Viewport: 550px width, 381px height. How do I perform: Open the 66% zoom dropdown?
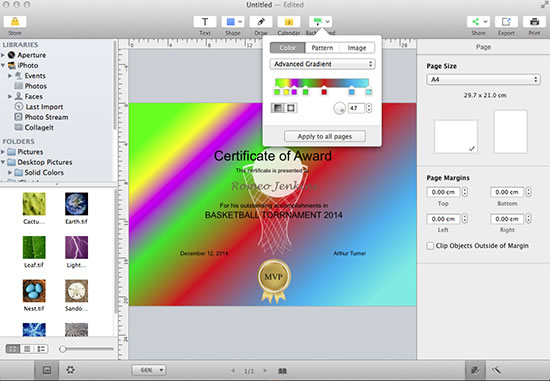pos(149,370)
